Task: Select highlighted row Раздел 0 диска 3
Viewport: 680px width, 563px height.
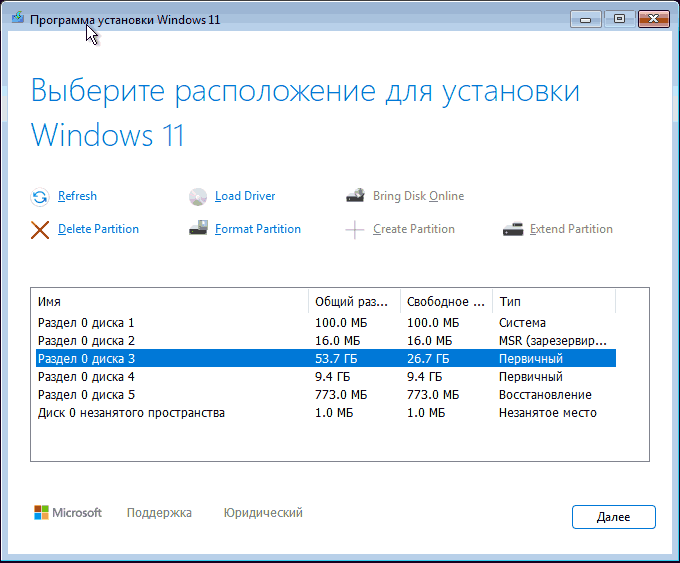Action: [x=326, y=358]
